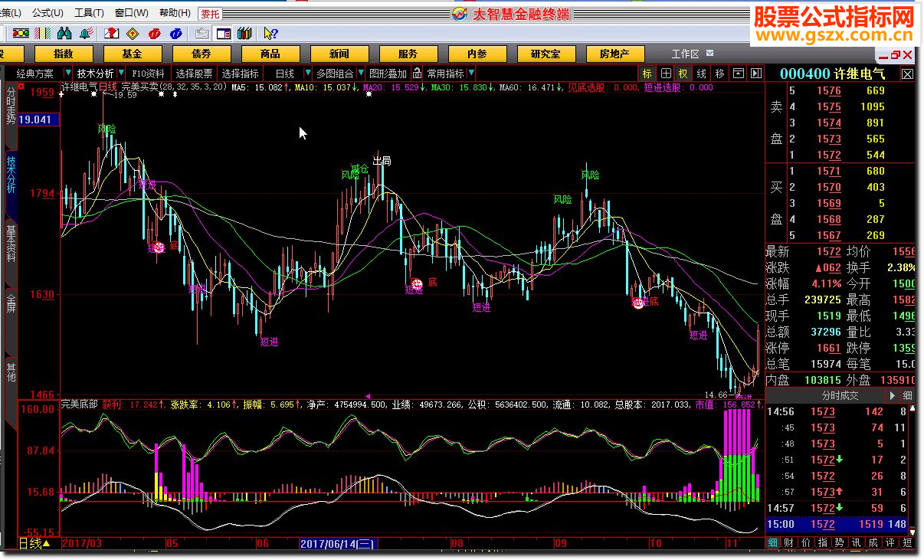Click the 房地产 category button
The height and width of the screenshot is (560, 924).
[614, 54]
